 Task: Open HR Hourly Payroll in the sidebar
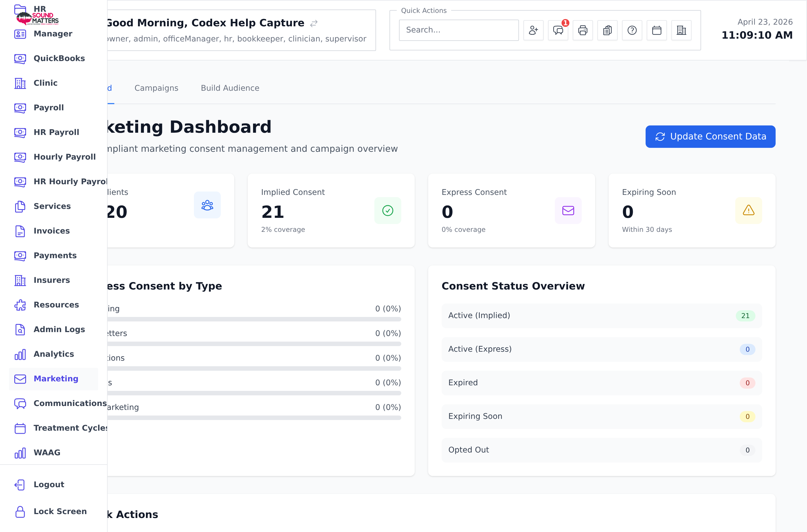click(54, 181)
